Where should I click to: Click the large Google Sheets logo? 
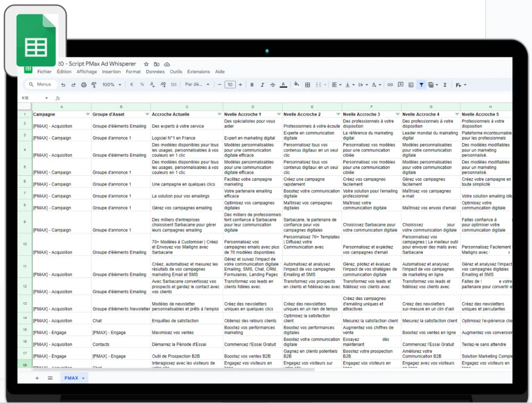point(36,41)
